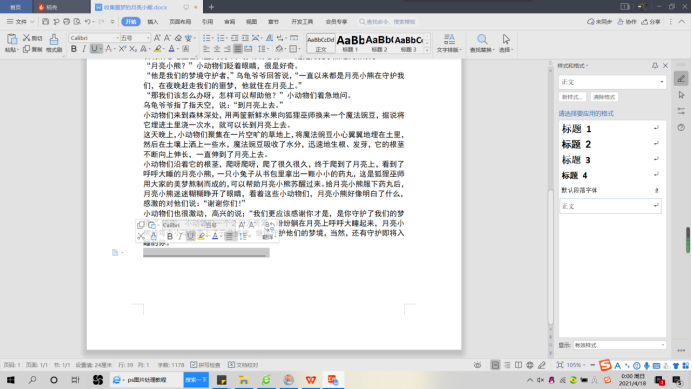Click the Save icon in quick toolbar

[x=45, y=21]
